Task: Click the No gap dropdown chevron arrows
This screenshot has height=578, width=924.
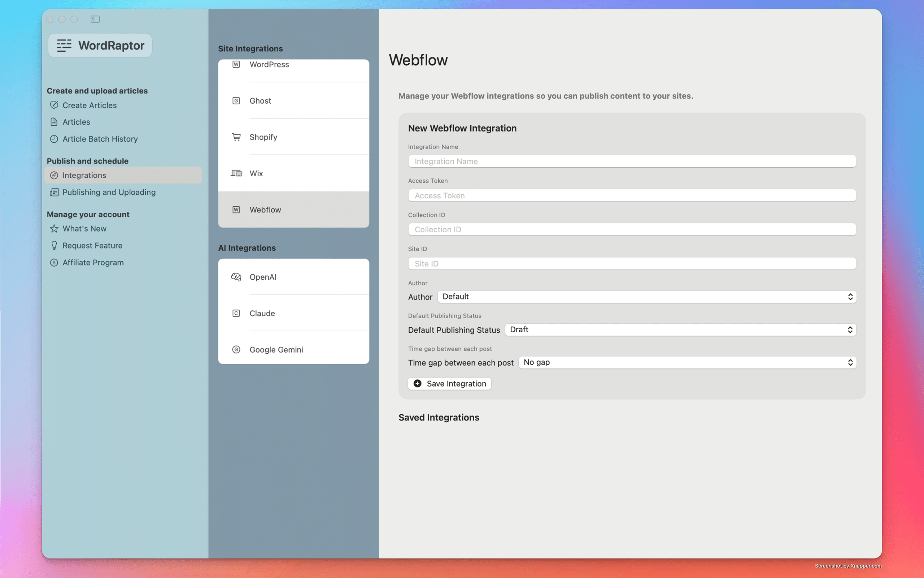Action: (x=850, y=362)
